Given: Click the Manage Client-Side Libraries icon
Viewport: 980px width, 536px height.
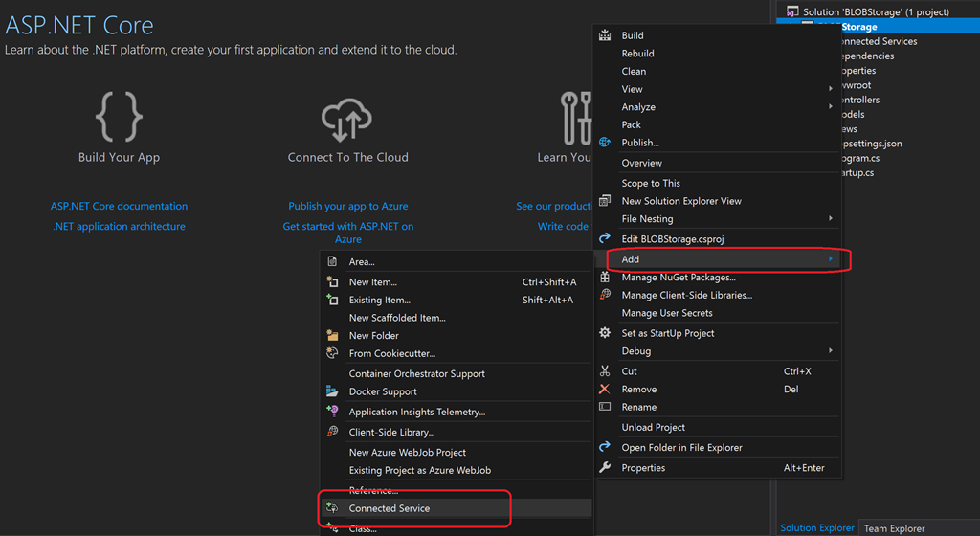Looking at the screenshot, I should 605,294.
